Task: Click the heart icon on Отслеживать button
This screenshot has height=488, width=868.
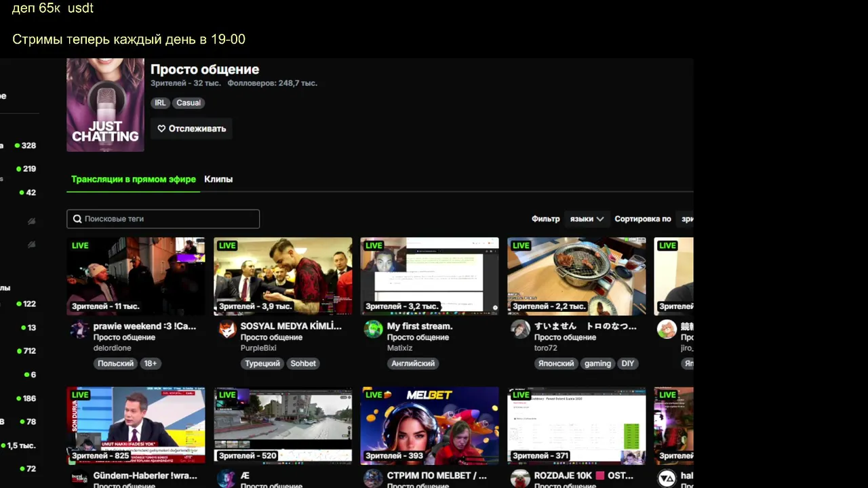Action: pos(161,129)
